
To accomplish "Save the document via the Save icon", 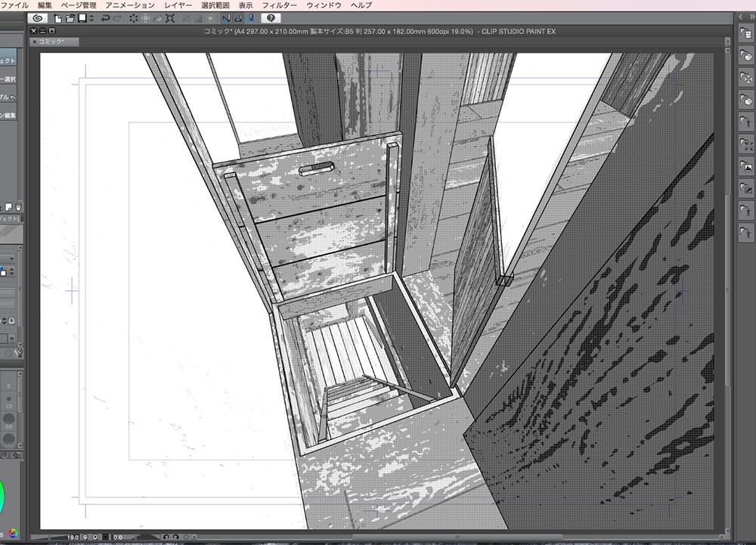I will [82, 19].
